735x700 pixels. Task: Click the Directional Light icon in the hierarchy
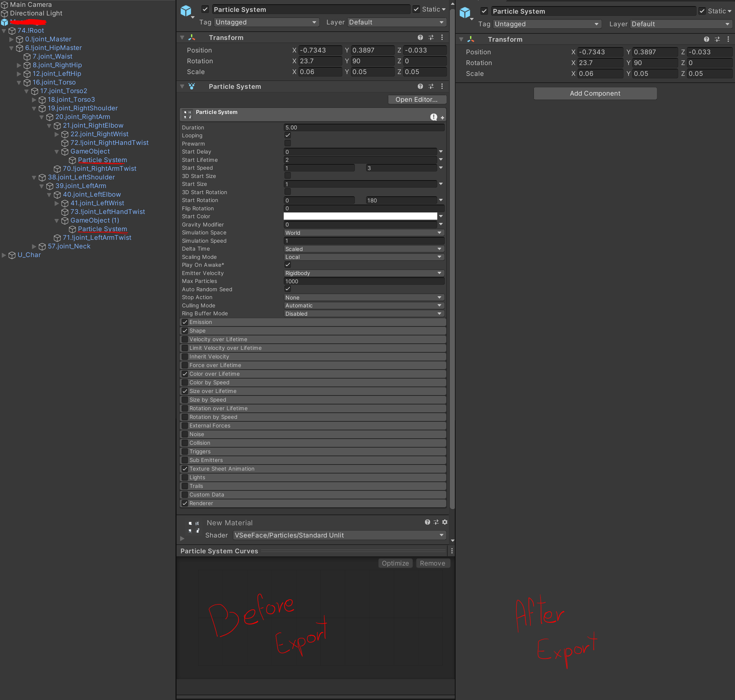click(4, 13)
